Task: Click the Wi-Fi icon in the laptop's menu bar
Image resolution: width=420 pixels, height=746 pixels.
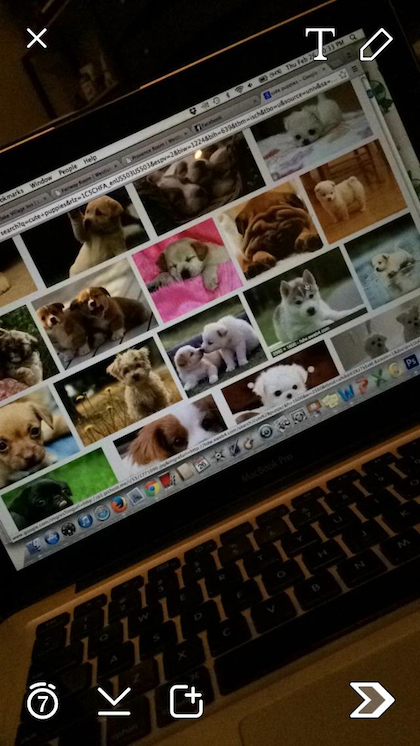Action: tap(240, 89)
